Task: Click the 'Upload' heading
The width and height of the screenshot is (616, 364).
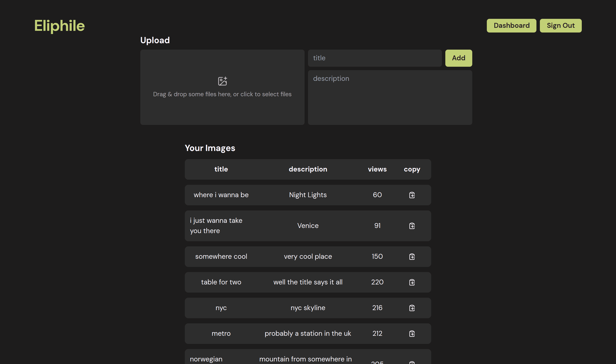Action: coord(155,40)
